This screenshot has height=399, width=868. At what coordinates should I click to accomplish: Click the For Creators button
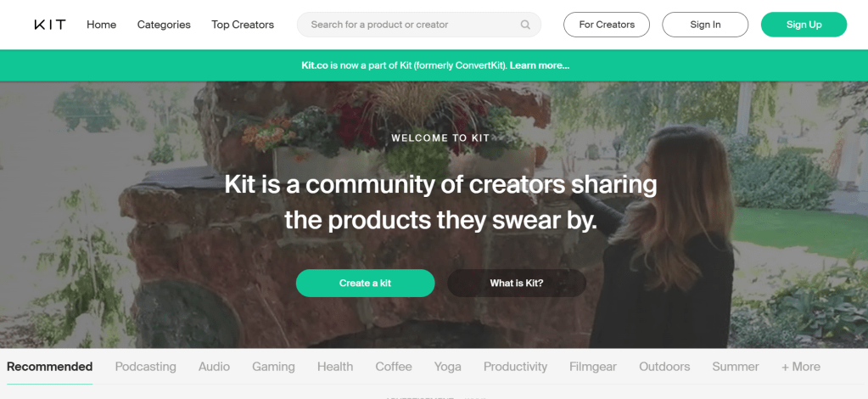(607, 25)
